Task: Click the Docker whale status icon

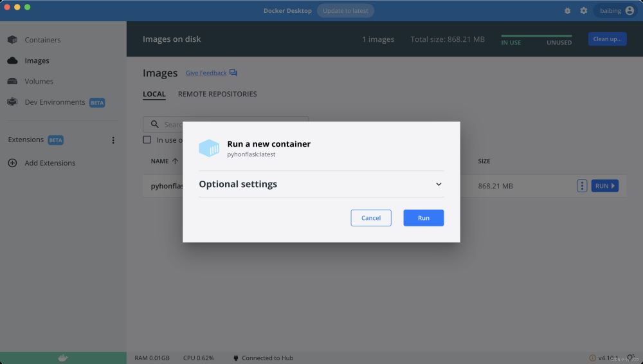Action: coord(63,358)
